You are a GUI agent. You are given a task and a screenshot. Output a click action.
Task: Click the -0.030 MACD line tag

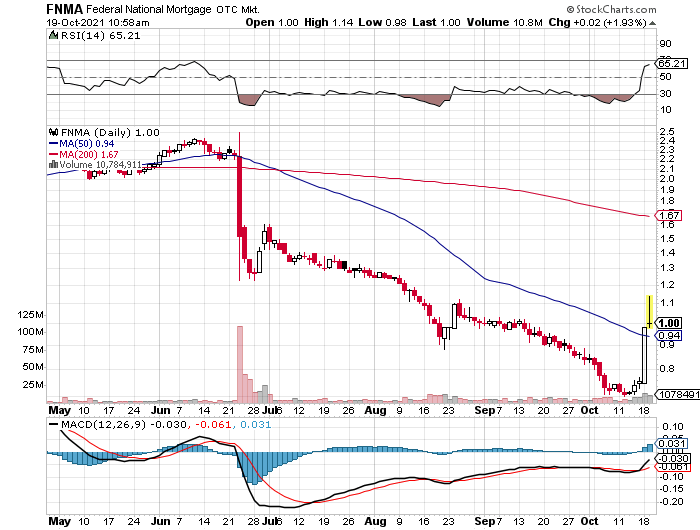(x=673, y=459)
